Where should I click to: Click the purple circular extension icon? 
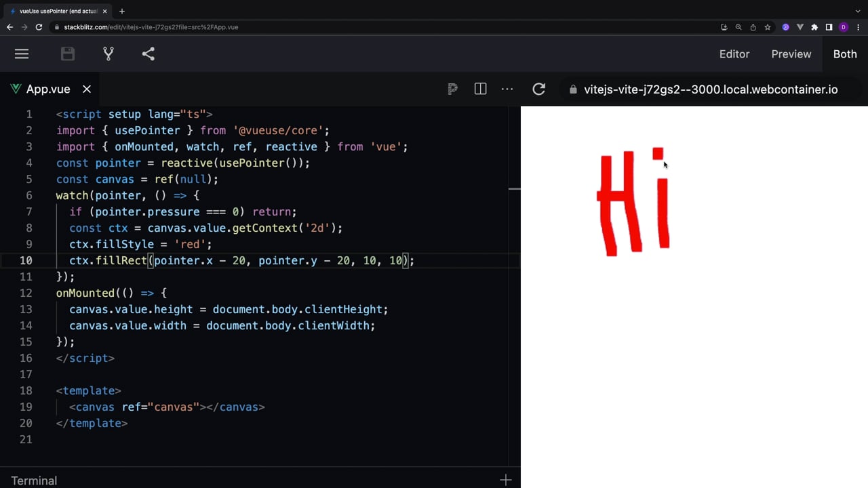(x=786, y=27)
